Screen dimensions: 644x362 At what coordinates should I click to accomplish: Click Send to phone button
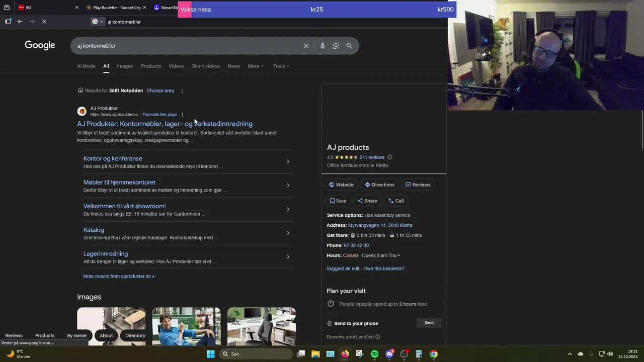click(429, 323)
